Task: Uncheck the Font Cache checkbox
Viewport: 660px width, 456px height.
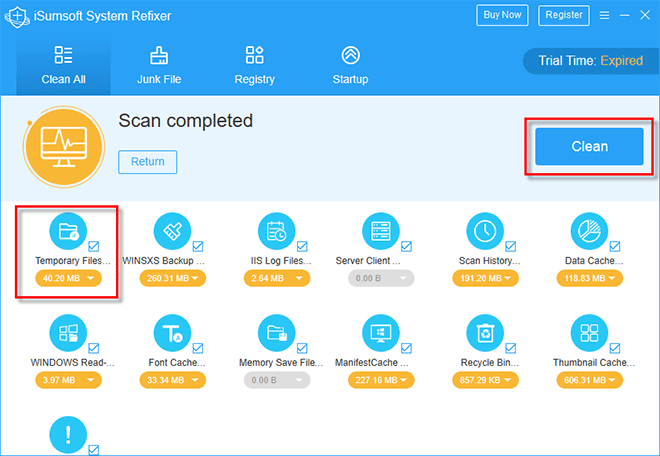Action: [x=198, y=348]
